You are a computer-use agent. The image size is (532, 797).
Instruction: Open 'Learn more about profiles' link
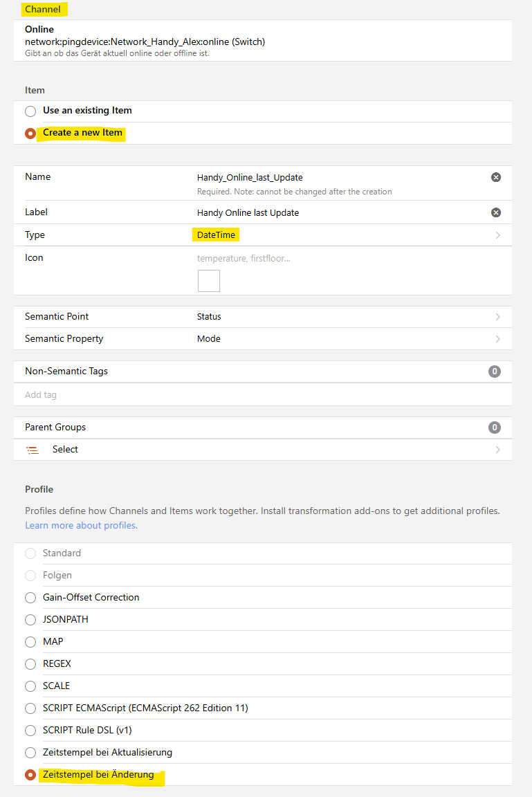pos(80,526)
